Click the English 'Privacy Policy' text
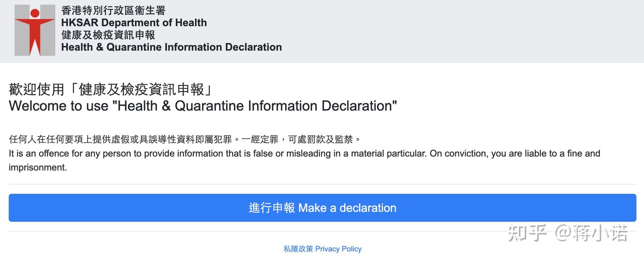This screenshot has width=644, height=259. (339, 249)
